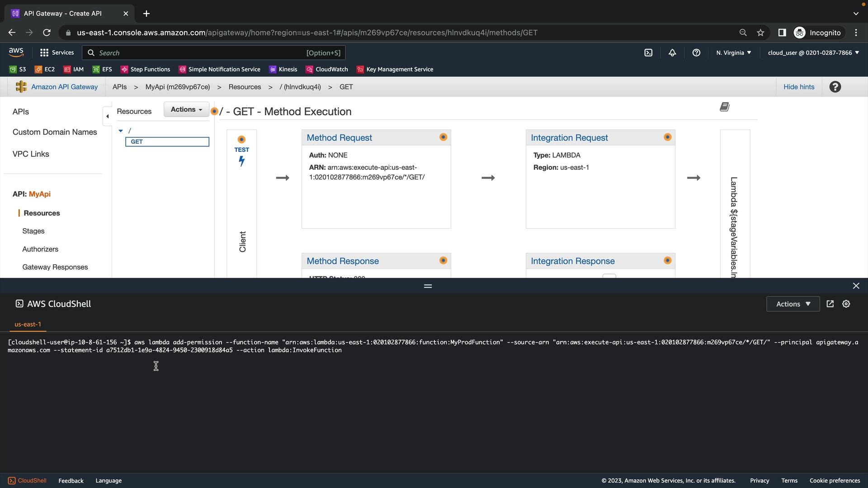This screenshot has height=488, width=868.
Task: Open Stages in the MyApi menu
Action: 33,231
